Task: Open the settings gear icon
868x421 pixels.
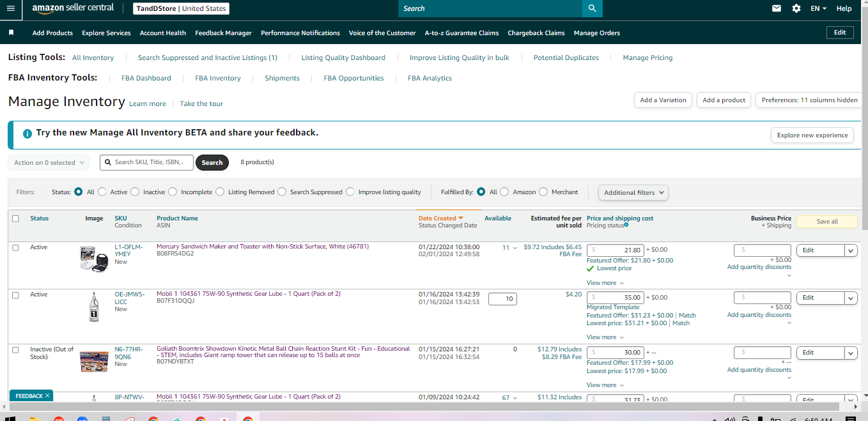Action: coord(796,8)
